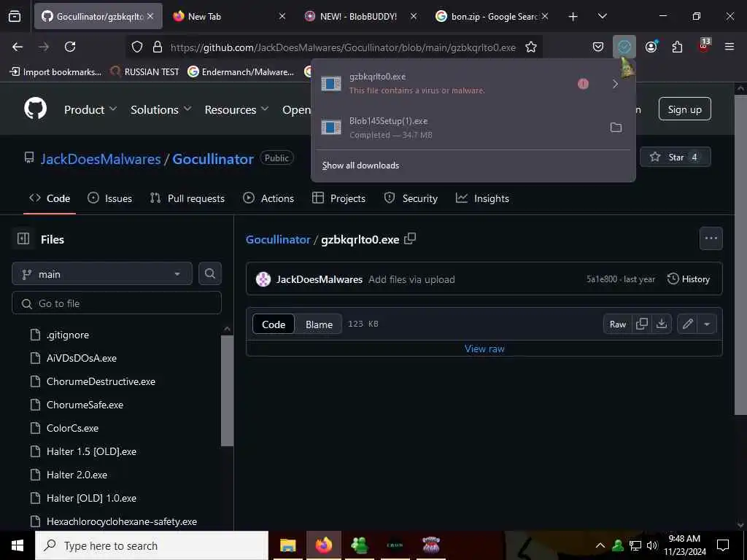Screen dimensions: 747x560
Task: List all tabs dropdown arrow
Action: click(602, 16)
